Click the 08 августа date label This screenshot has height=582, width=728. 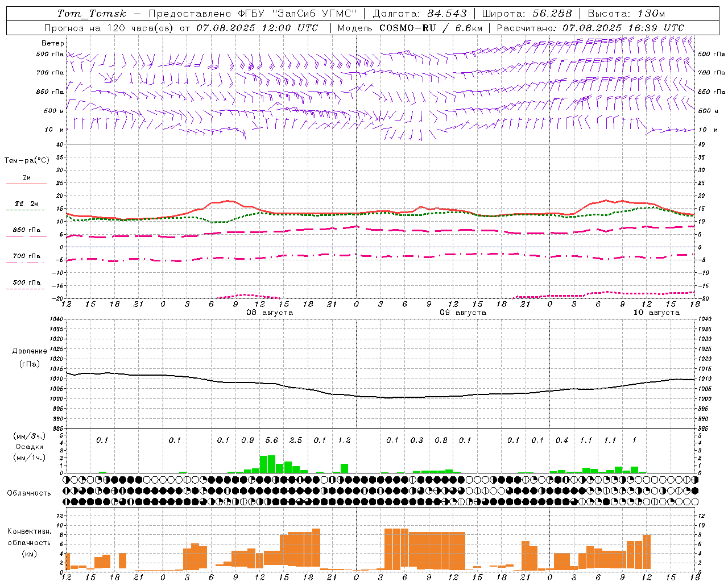[x=270, y=313]
